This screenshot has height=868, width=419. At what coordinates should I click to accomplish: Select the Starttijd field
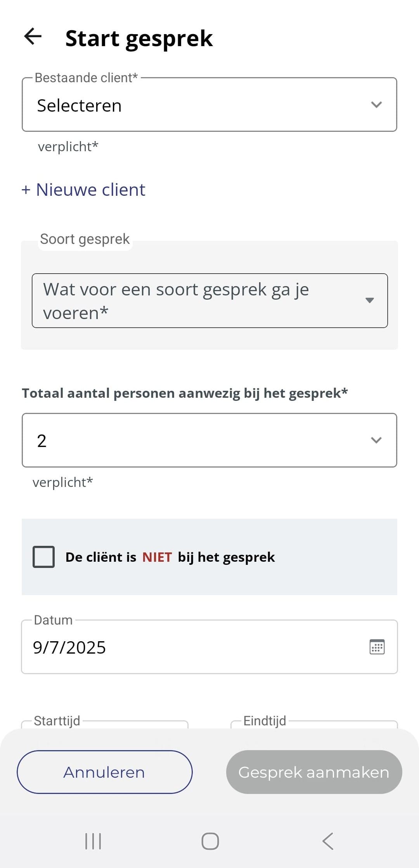(x=105, y=723)
